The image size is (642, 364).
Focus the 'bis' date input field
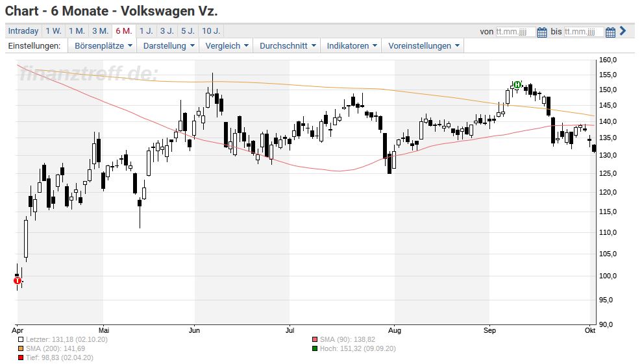584,32
